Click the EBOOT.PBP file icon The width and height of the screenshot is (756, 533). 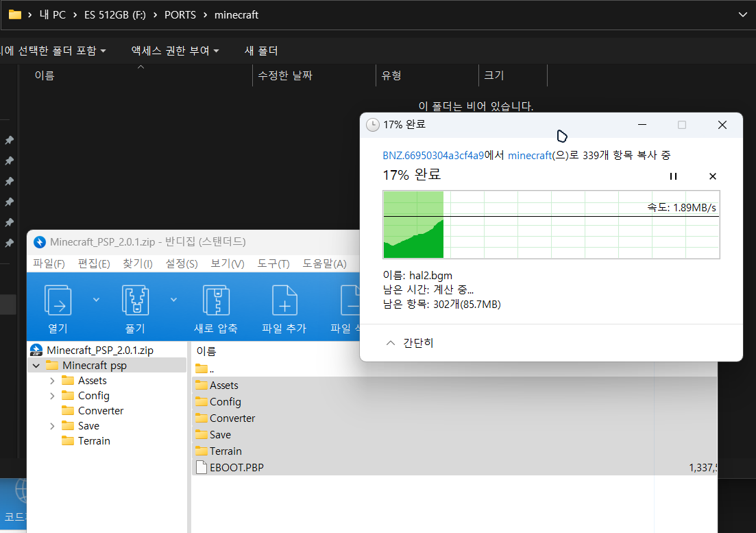coord(202,467)
